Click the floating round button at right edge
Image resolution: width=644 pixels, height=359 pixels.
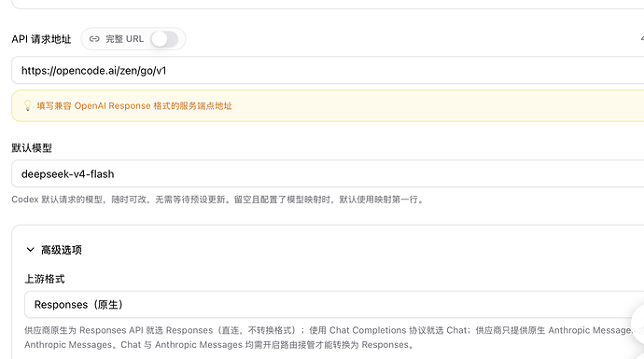click(637, 324)
